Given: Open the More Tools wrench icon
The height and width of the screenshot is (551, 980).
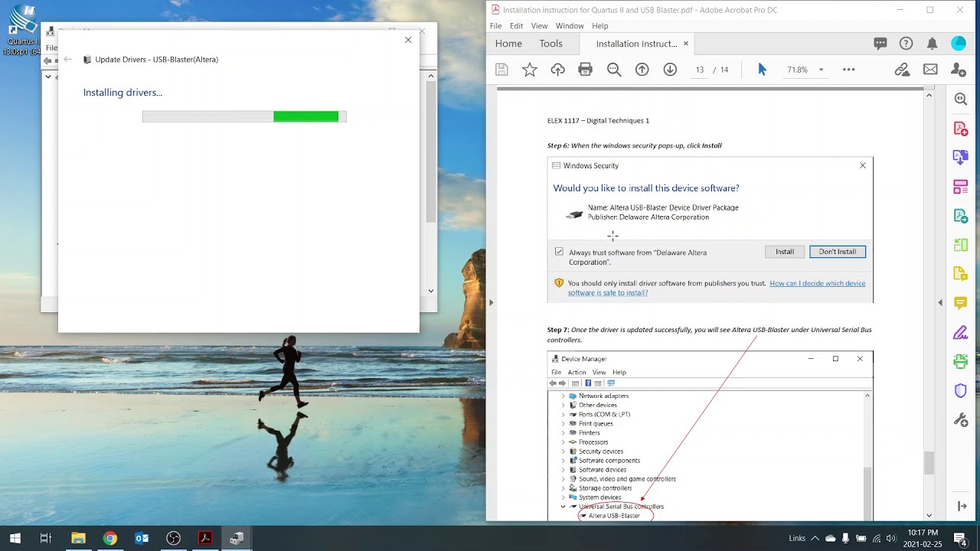Looking at the screenshot, I should tap(961, 420).
